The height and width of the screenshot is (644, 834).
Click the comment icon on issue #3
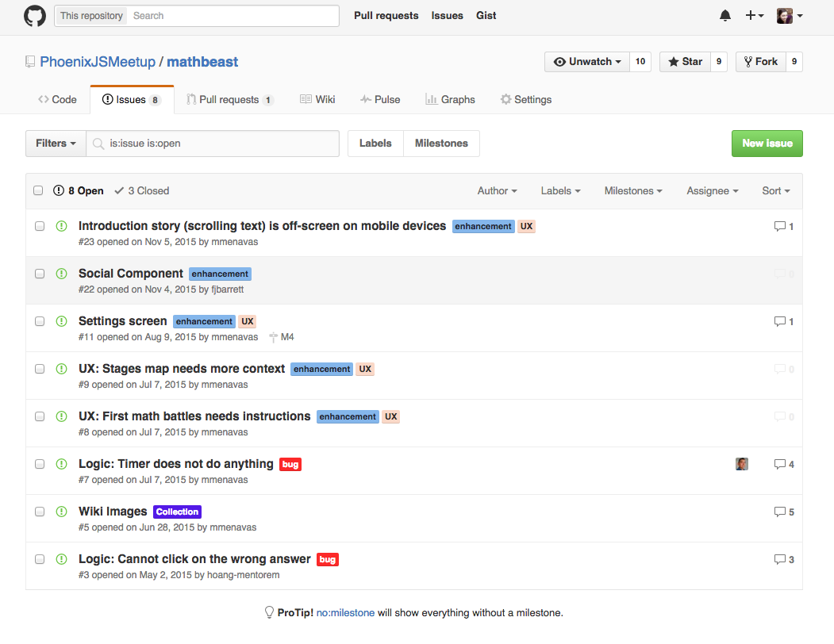780,559
